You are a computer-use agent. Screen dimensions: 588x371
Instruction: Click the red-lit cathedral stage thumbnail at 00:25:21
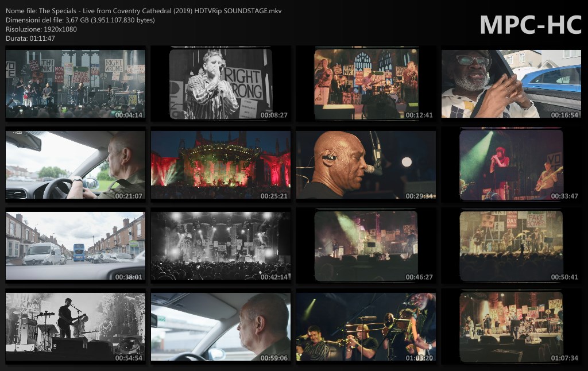pos(220,165)
